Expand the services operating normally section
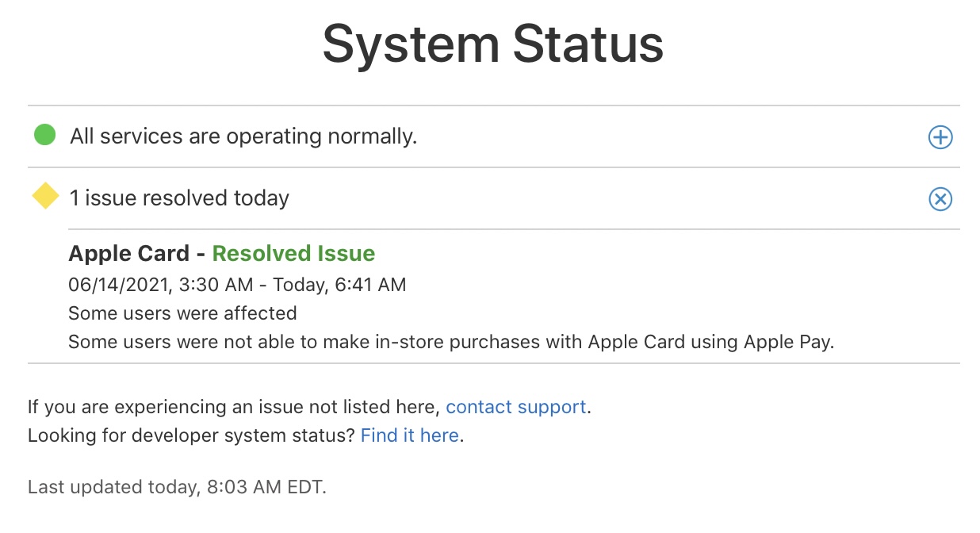 (x=940, y=136)
